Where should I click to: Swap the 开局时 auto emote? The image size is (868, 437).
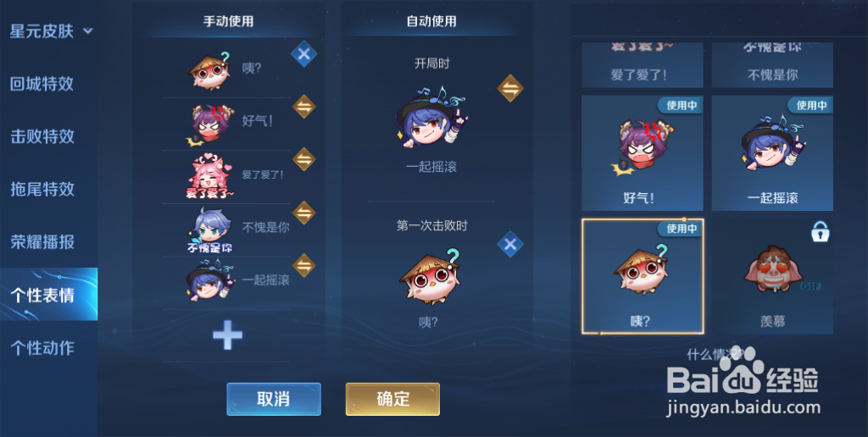510,88
